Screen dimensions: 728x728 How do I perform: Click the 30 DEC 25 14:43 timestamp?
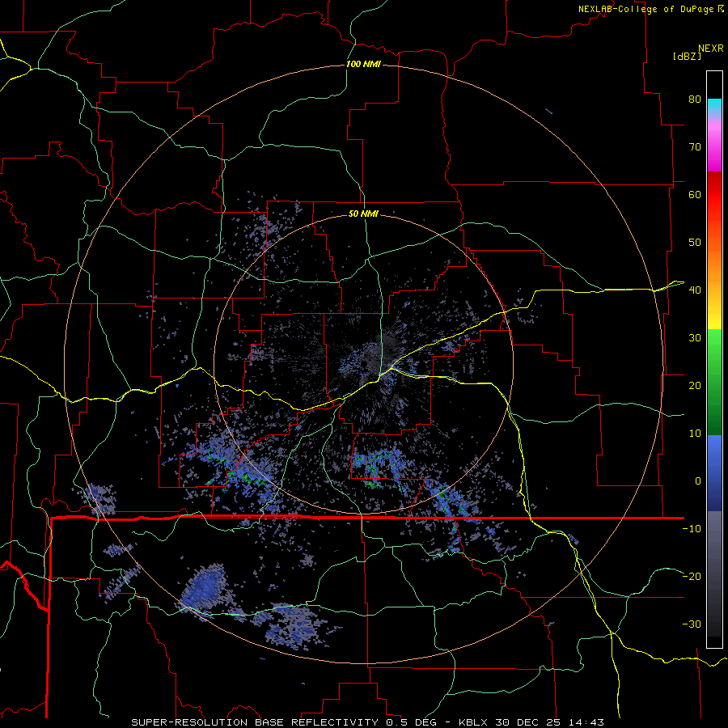(550, 722)
